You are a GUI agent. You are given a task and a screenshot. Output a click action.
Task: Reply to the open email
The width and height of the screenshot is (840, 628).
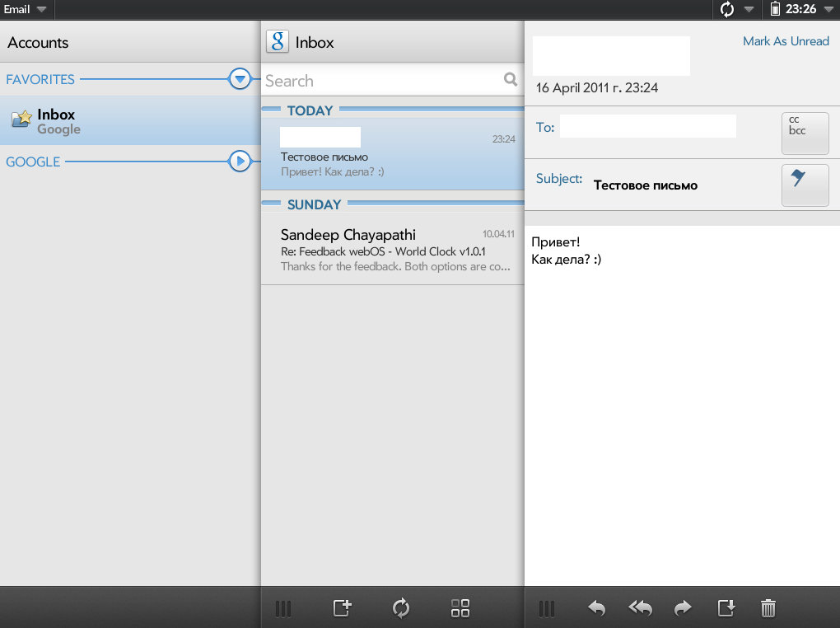coord(596,609)
